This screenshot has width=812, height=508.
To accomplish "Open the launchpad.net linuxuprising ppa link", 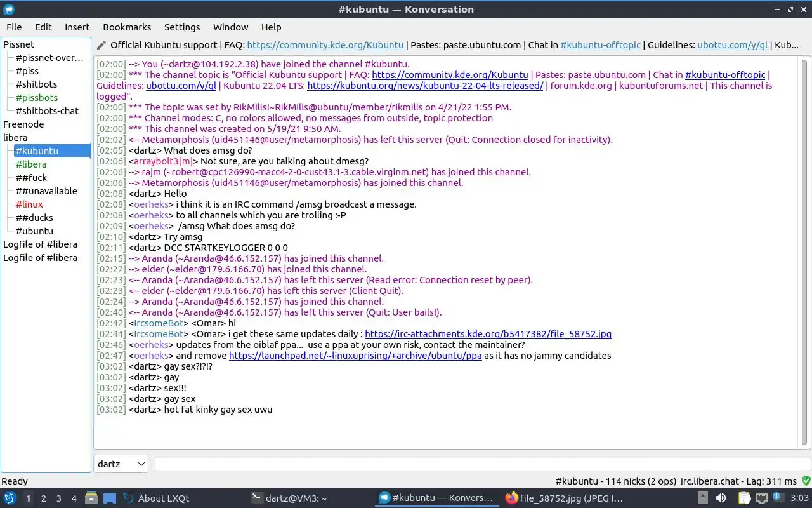I will tap(355, 356).
